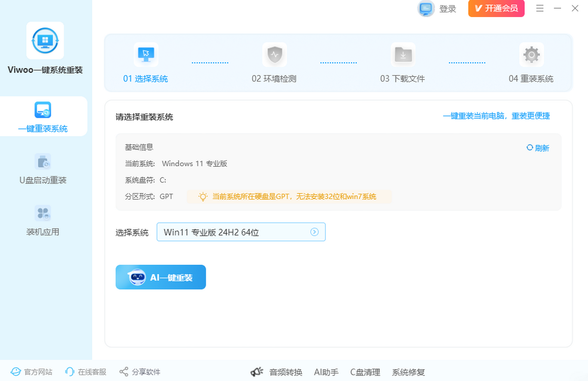Open the 系统修复 link
Image resolution: width=588 pixels, height=381 pixels.
coord(408,372)
